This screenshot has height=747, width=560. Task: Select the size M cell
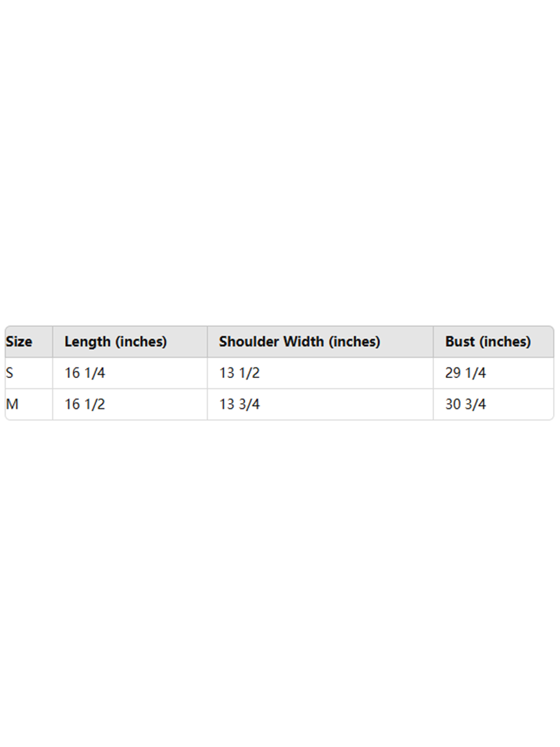tap(12, 405)
